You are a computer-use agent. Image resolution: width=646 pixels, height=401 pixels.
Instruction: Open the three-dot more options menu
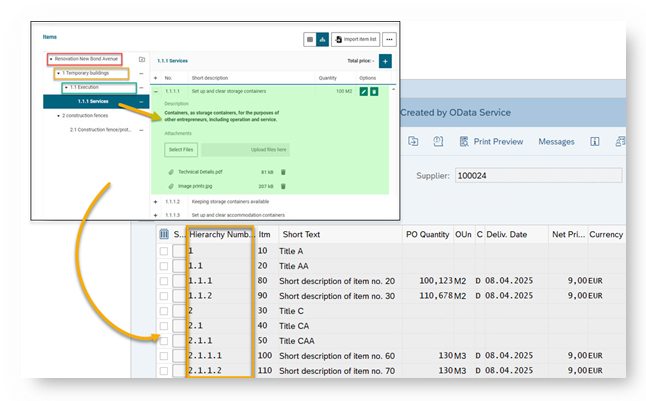(389, 39)
